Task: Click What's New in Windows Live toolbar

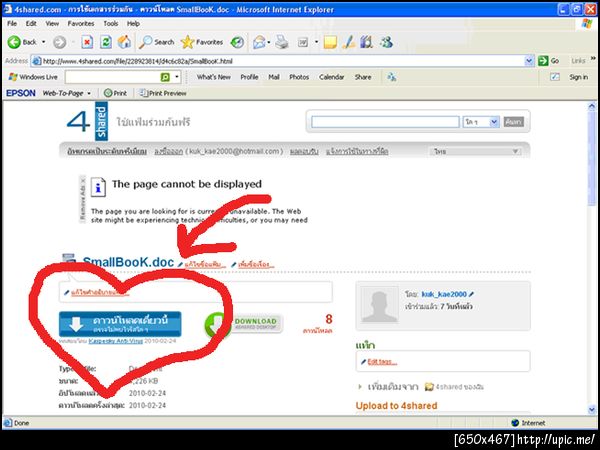Action: click(214, 77)
